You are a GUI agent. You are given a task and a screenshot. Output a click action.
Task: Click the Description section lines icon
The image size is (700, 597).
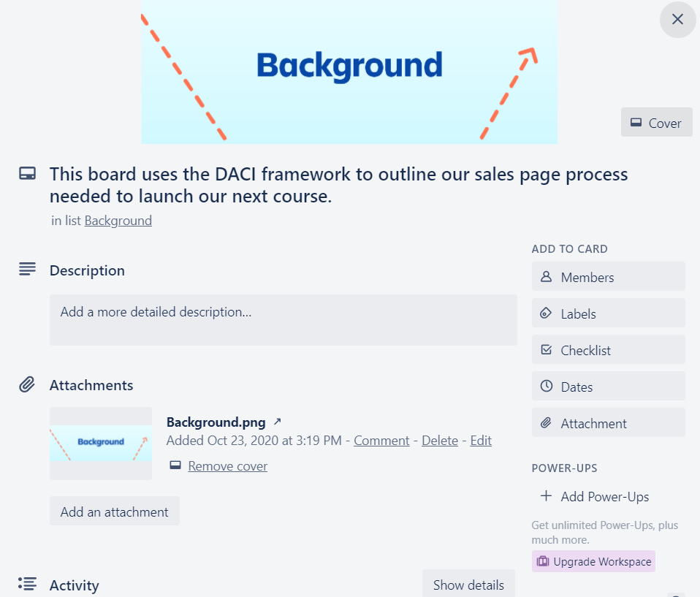coord(27,269)
